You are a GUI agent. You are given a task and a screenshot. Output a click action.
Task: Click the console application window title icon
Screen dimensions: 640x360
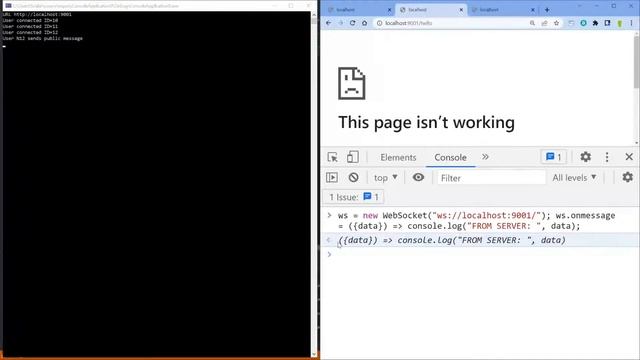click(8, 6)
